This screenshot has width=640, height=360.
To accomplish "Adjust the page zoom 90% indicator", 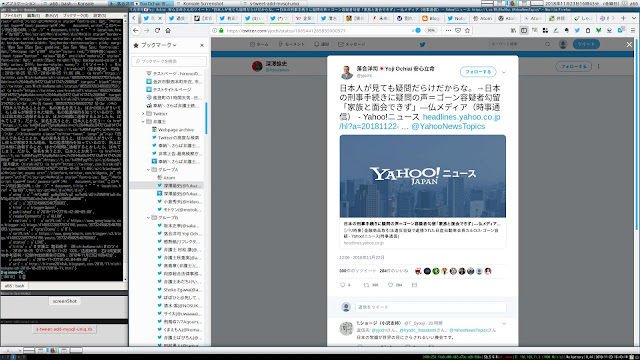I will [431, 31].
